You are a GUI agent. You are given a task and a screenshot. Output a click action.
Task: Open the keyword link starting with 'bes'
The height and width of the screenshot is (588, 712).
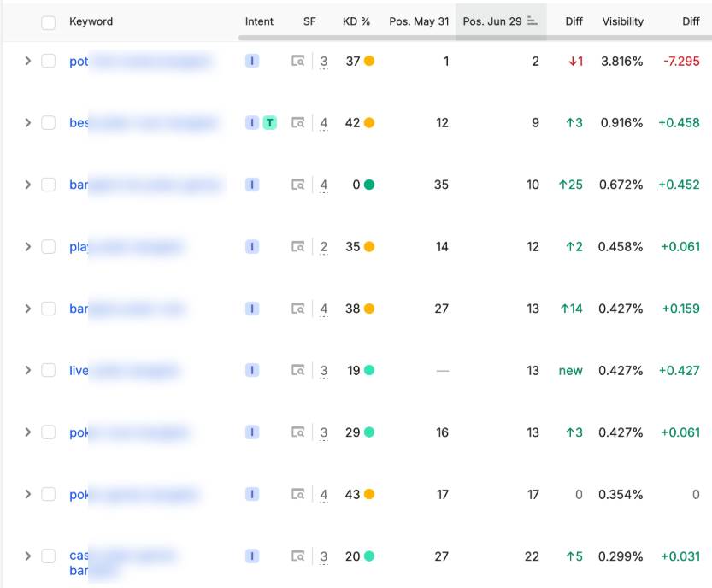coord(79,122)
